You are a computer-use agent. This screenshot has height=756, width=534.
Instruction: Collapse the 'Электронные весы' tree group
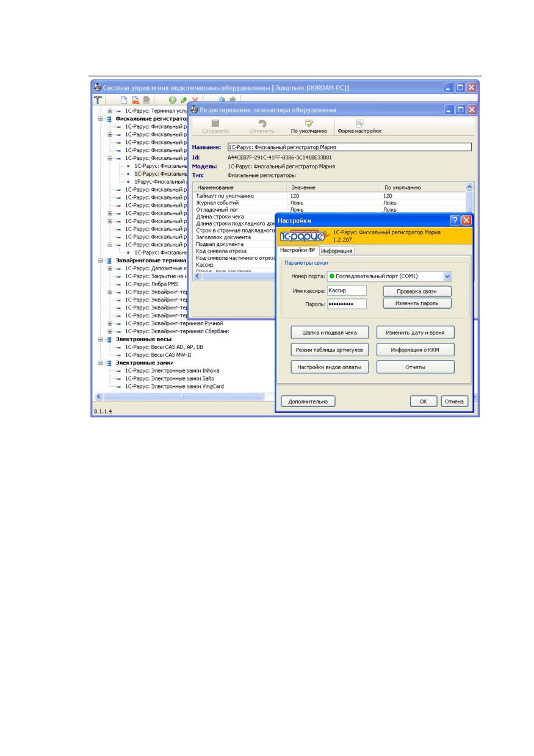(101, 339)
